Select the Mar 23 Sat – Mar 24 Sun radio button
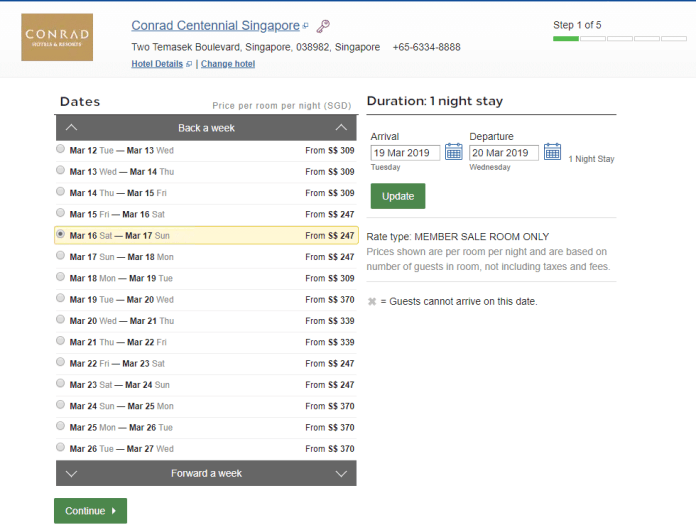The width and height of the screenshot is (696, 530). click(x=60, y=383)
